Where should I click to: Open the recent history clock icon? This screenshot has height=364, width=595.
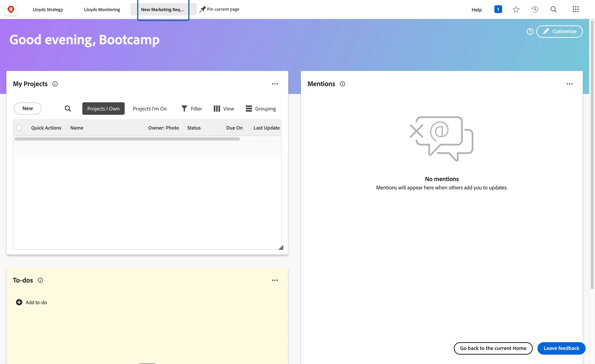535,9
